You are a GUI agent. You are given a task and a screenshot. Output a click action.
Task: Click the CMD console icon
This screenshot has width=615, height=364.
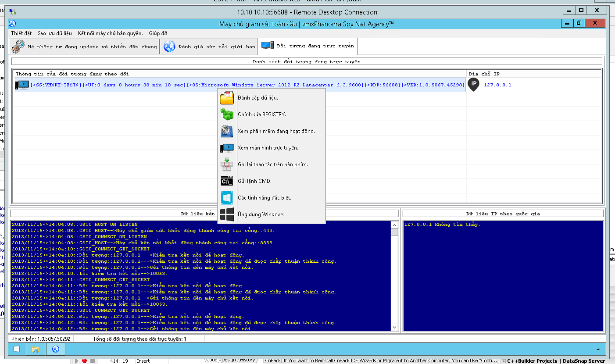tap(227, 181)
